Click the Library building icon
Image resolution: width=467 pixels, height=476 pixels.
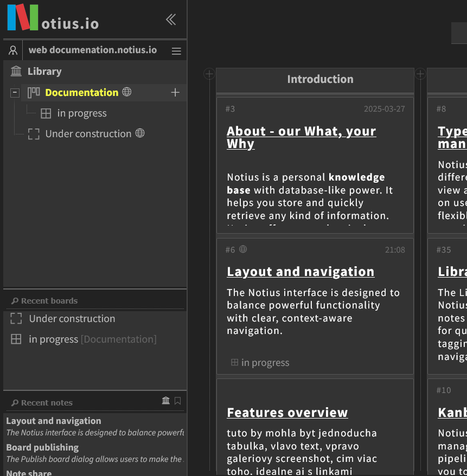click(16, 72)
